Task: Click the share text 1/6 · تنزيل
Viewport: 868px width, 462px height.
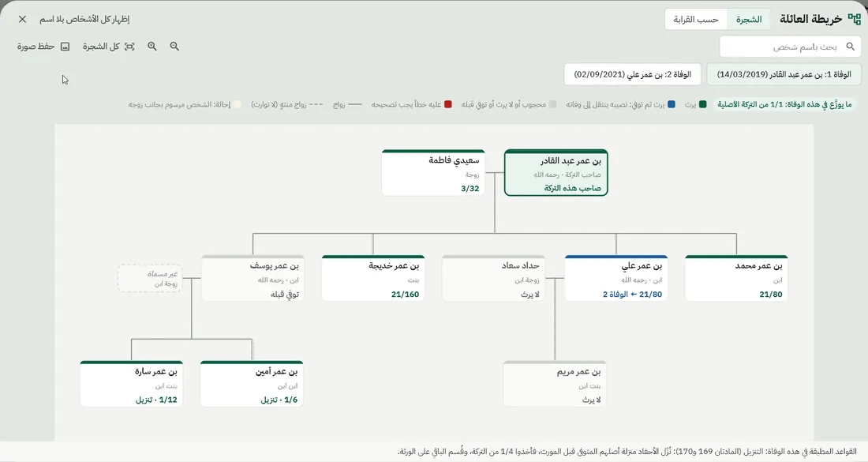Action: pyautogui.click(x=279, y=400)
